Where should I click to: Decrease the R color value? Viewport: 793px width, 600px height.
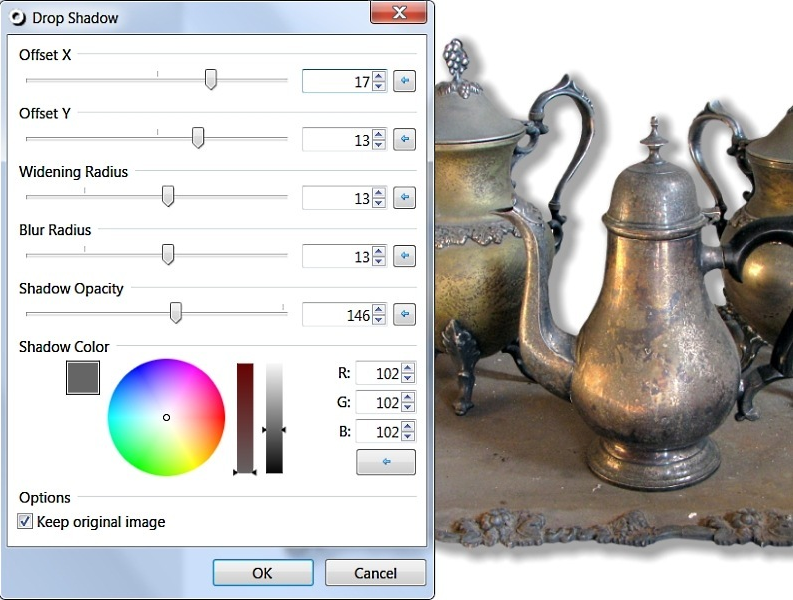[408, 378]
